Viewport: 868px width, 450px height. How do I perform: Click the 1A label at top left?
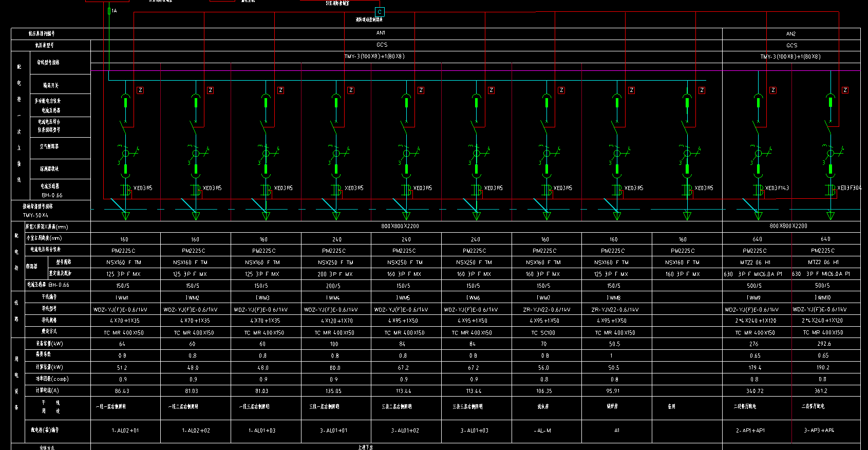tap(114, 11)
